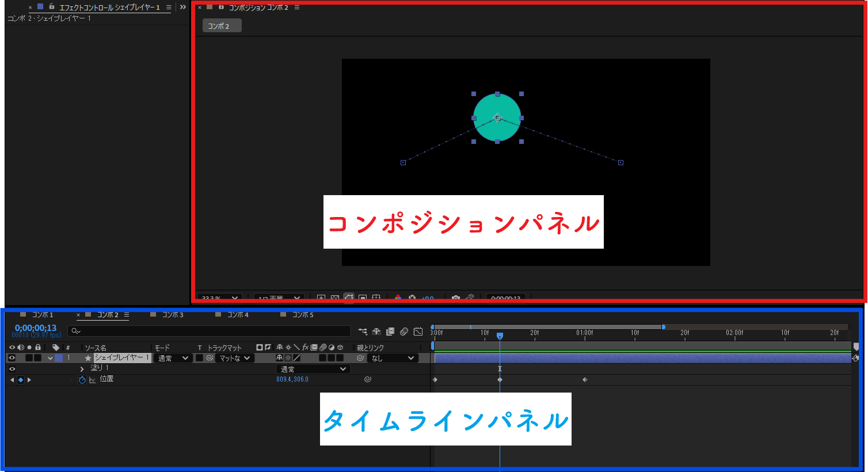Click the parent pick whip for シェイプレイヤー 1
Screen dimensions: 868x472
(360, 358)
